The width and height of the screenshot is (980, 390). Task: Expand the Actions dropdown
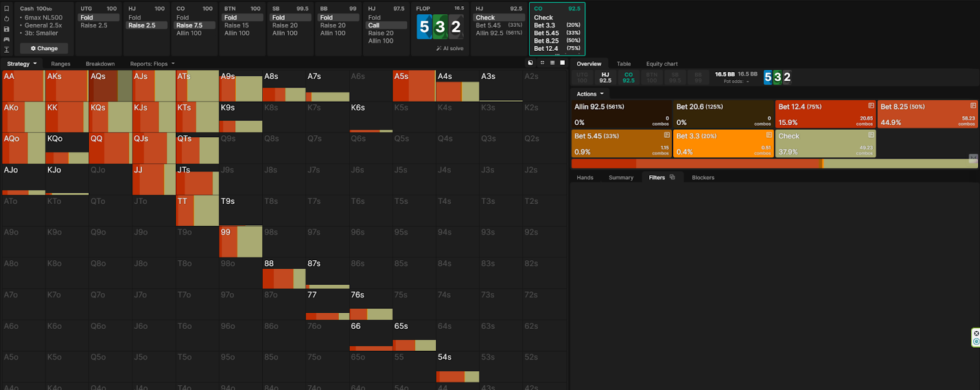point(590,94)
